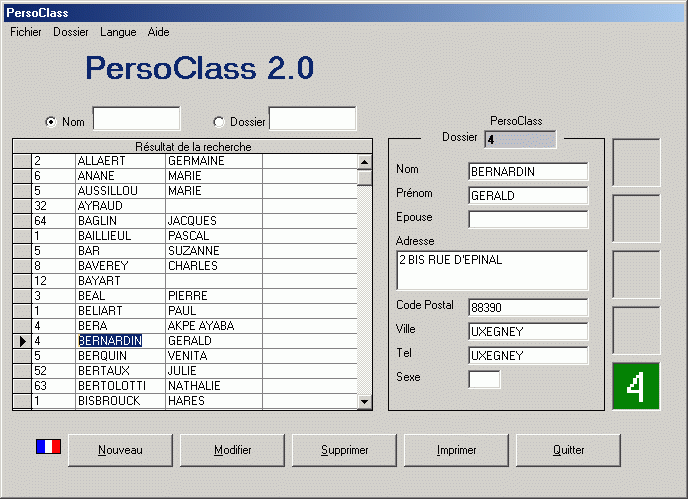The image size is (688, 499).
Task: Open the Langue menu
Action: click(118, 32)
